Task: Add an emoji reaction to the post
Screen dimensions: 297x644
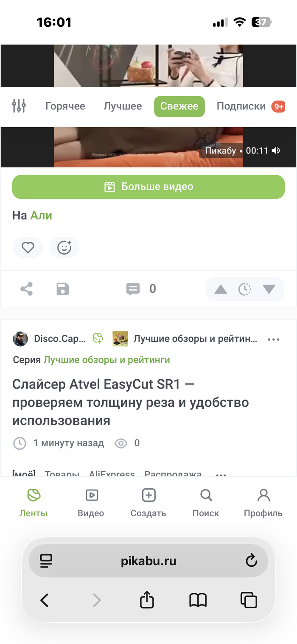Action: 64,247
